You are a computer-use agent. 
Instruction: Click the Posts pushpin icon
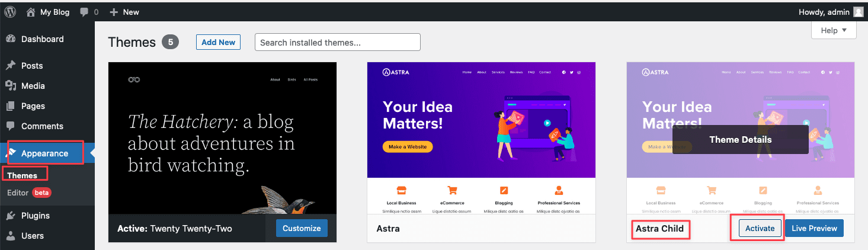11,66
